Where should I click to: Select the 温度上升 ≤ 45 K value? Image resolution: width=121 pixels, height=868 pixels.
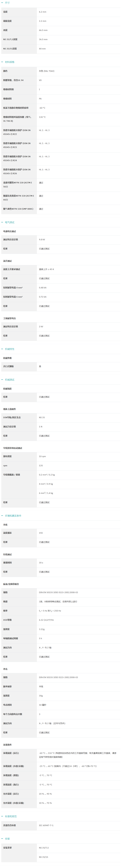(x=46, y=269)
